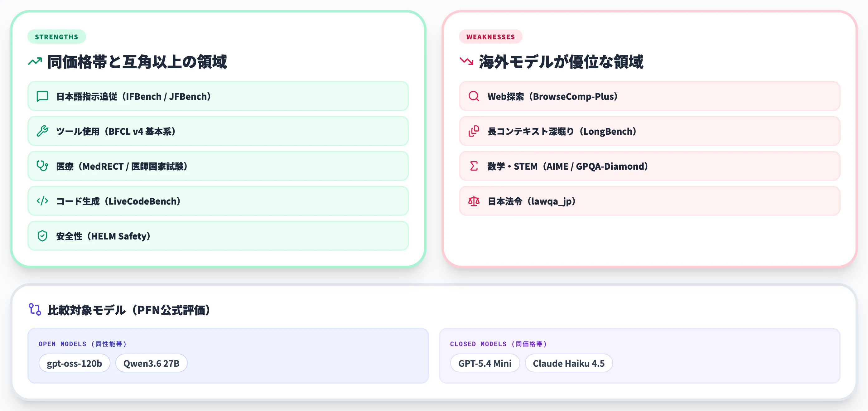Click the code brackets icon for コード生成
868x411 pixels.
(x=42, y=201)
